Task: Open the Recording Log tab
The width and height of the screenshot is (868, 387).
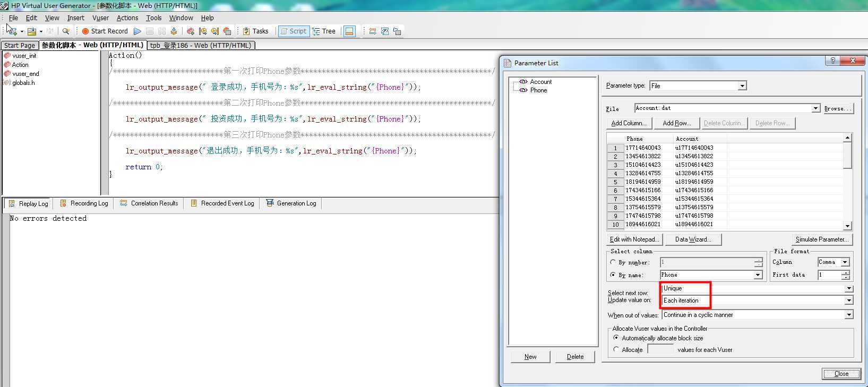Action: pyautogui.click(x=84, y=203)
